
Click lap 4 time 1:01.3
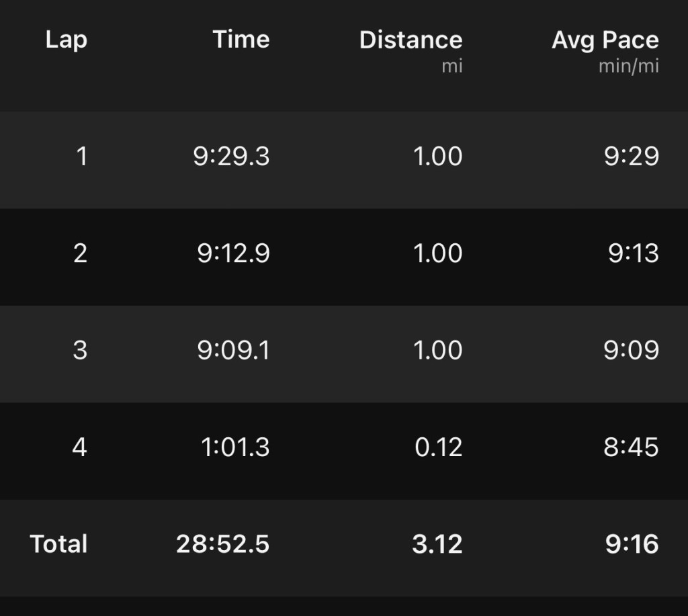coord(235,447)
